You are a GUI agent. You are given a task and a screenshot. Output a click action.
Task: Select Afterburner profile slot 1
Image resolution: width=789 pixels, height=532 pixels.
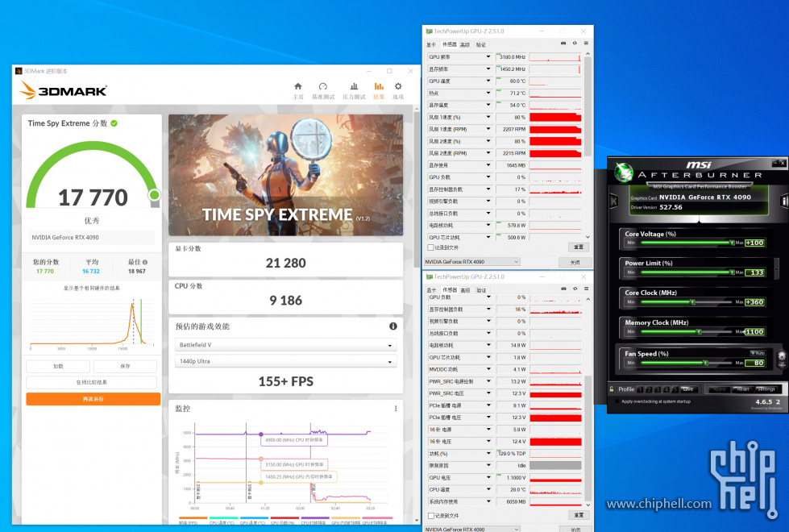[x=640, y=389]
